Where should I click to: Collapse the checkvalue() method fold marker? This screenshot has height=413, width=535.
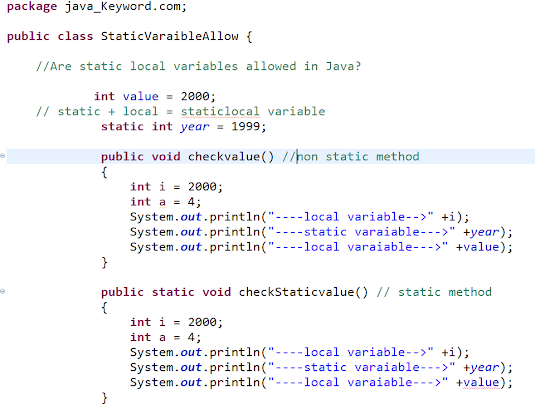tap(2, 156)
